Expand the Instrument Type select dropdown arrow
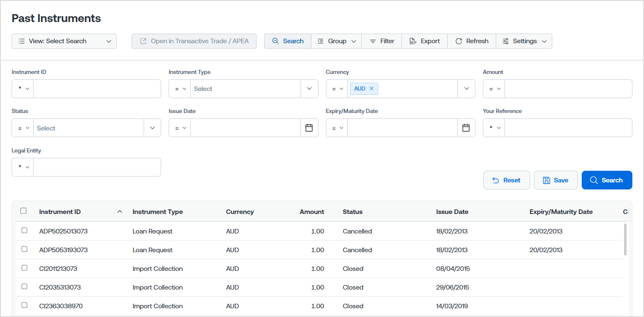644x317 pixels. (x=309, y=88)
